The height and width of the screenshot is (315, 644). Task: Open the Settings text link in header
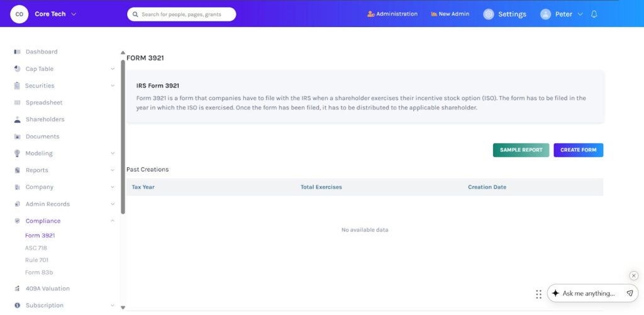click(512, 14)
